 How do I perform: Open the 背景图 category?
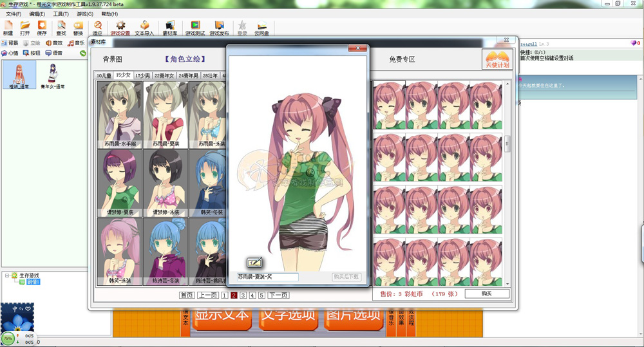coord(113,59)
